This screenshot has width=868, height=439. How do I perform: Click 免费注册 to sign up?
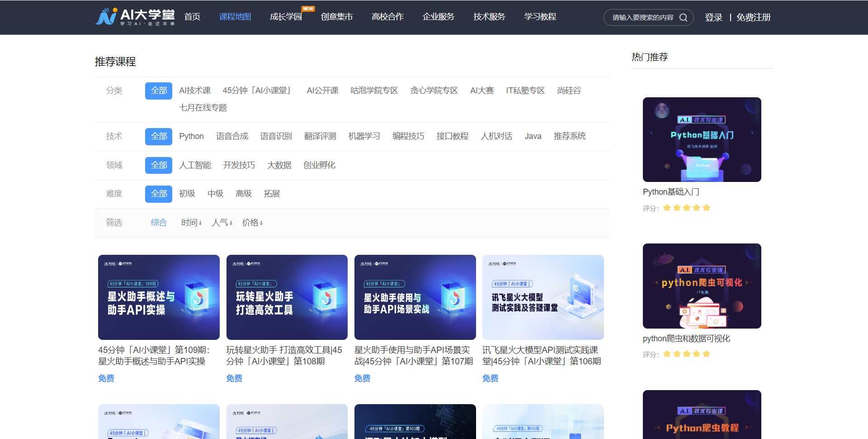coord(753,18)
